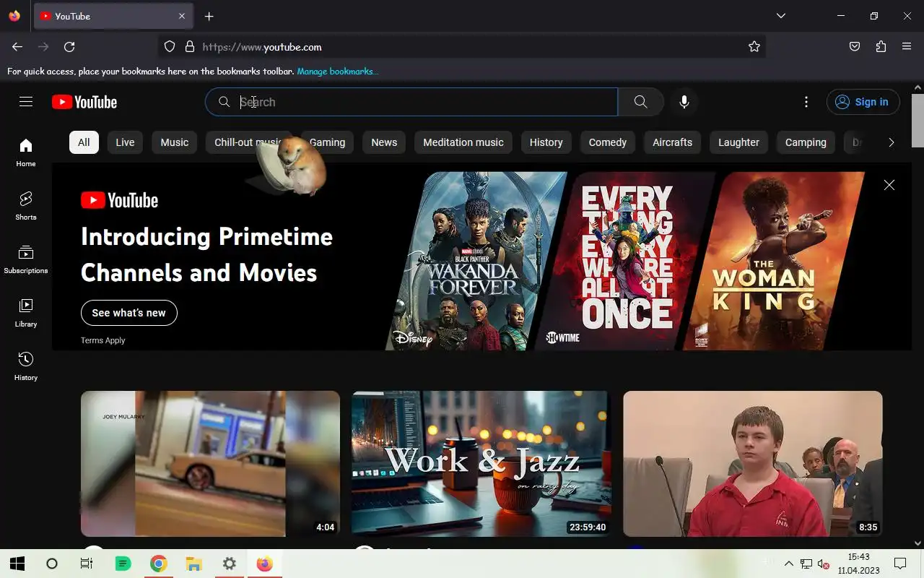
Task: Show hidden system tray icons
Action: click(788, 564)
